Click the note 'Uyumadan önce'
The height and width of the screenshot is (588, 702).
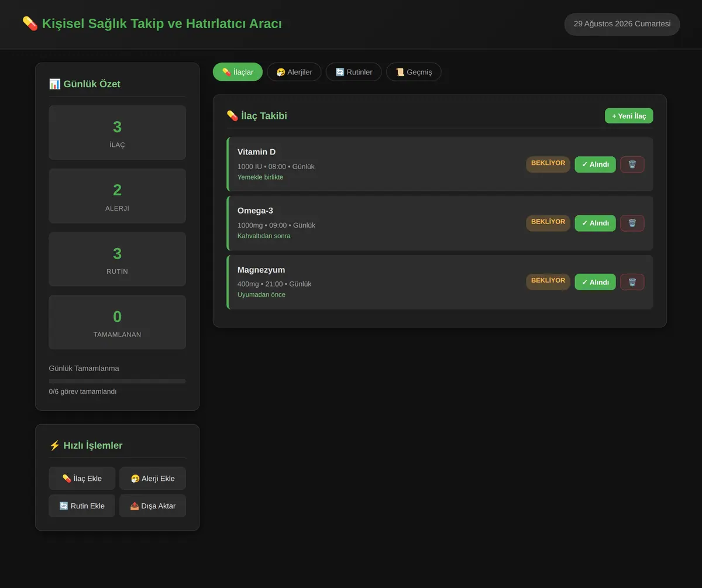261,295
